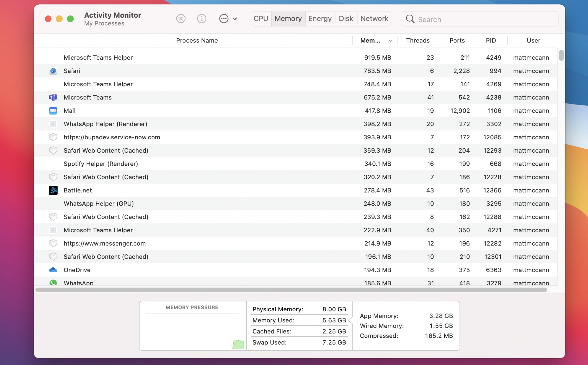Sort by the PID column header
The image size is (588, 365).
tap(491, 41)
